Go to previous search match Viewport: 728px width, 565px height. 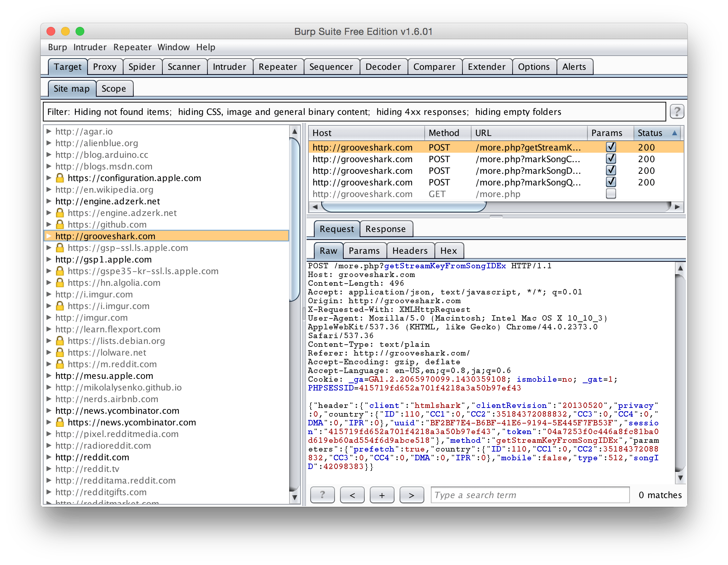pyautogui.click(x=352, y=495)
